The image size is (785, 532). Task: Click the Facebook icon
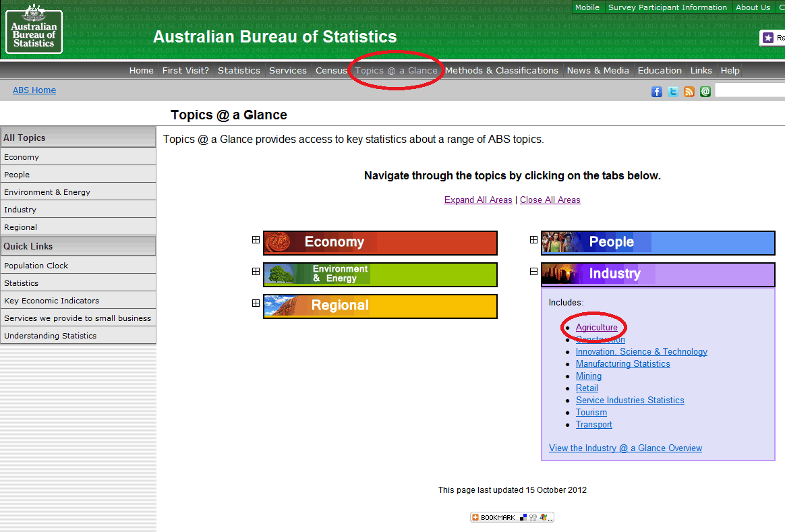(656, 92)
